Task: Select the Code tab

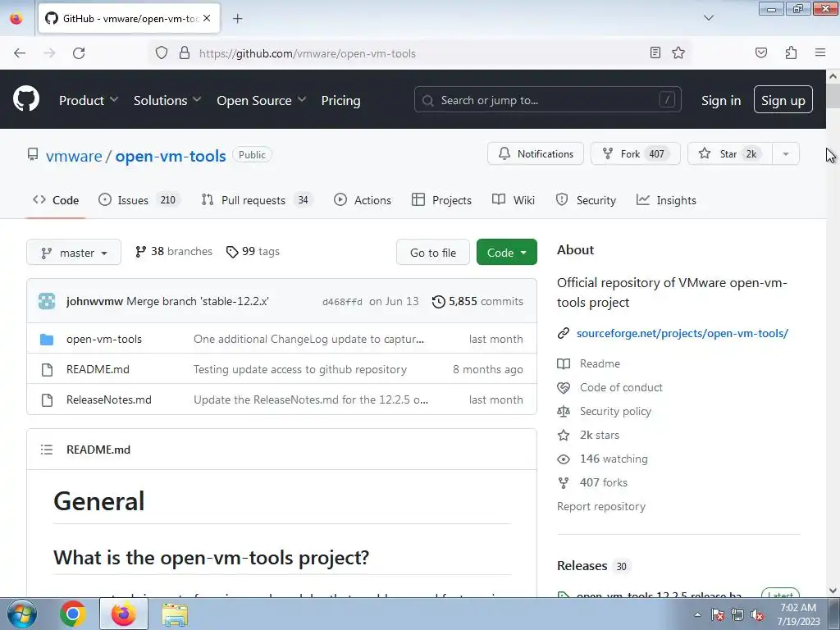Action: (56, 200)
